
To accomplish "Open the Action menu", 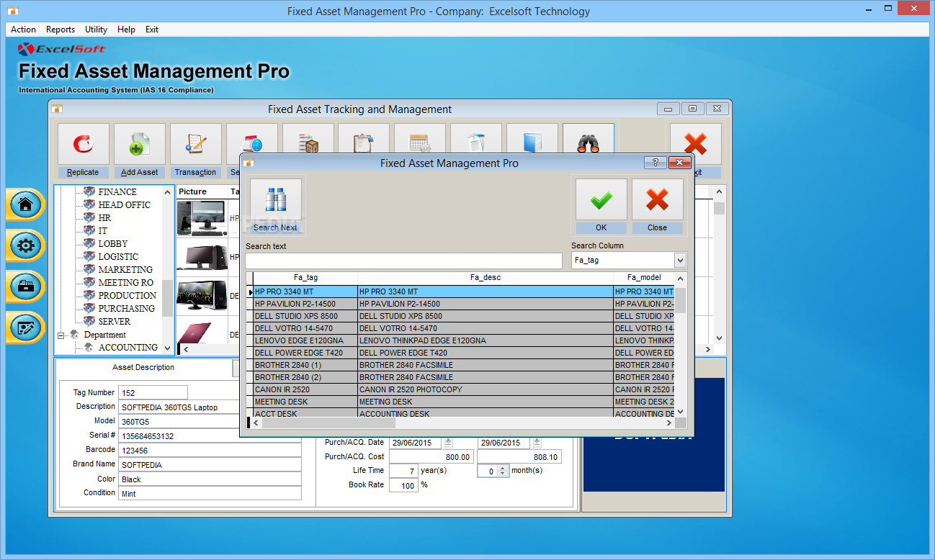I will point(24,30).
